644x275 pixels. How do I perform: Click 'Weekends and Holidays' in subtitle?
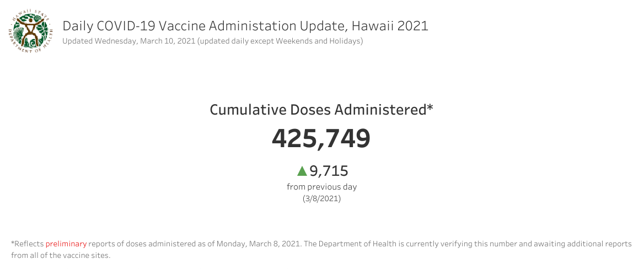318,41
